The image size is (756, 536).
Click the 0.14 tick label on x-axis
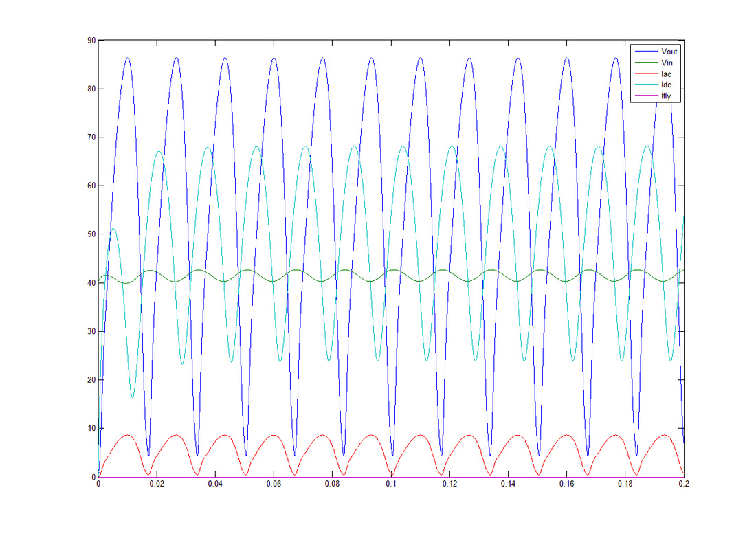tap(508, 484)
